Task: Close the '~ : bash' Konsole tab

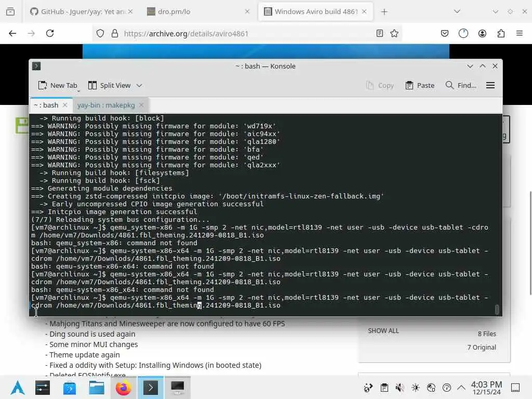Action: [65, 105]
